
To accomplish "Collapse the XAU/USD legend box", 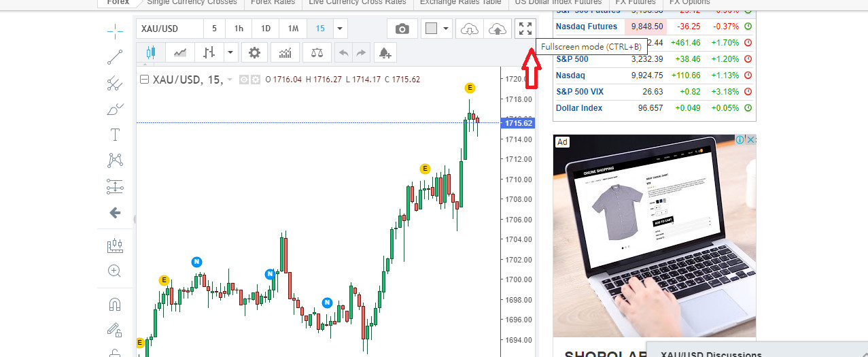I will click(144, 80).
